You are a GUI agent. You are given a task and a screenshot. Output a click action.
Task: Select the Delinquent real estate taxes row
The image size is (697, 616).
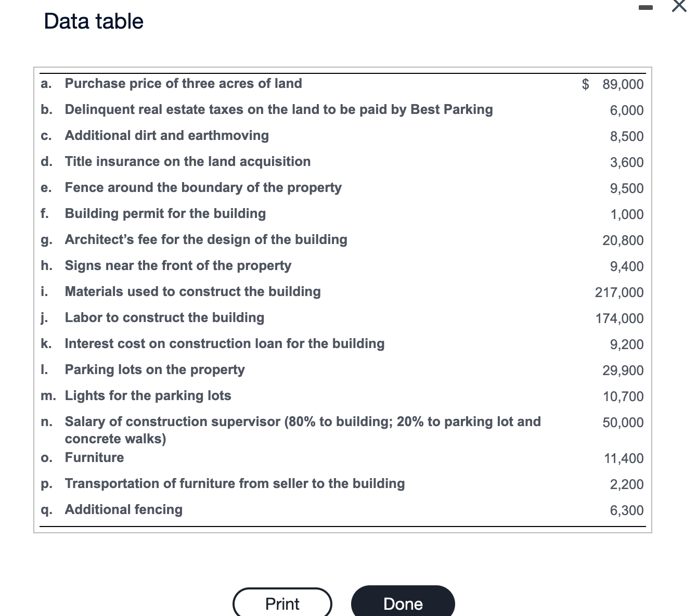tap(278, 109)
